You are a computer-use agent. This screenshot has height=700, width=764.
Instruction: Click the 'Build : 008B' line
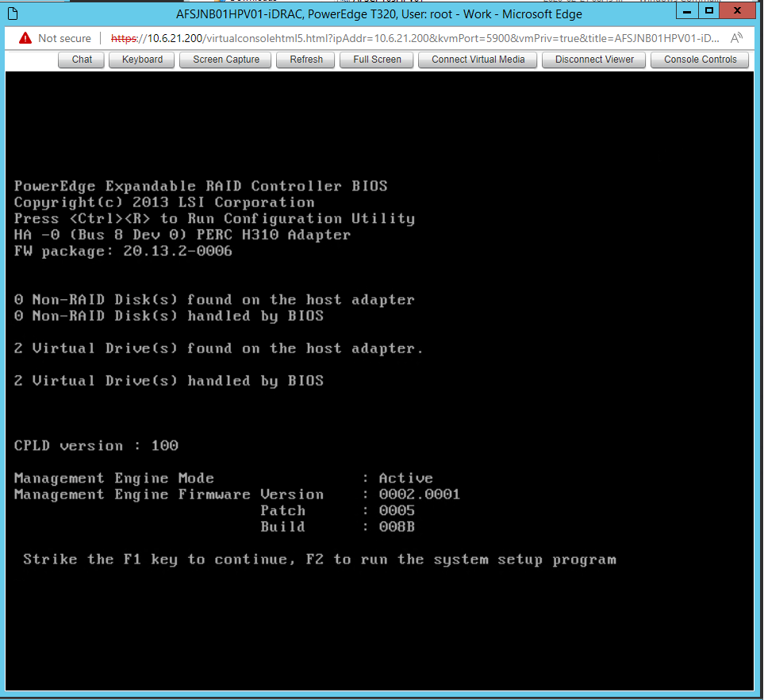click(x=338, y=526)
